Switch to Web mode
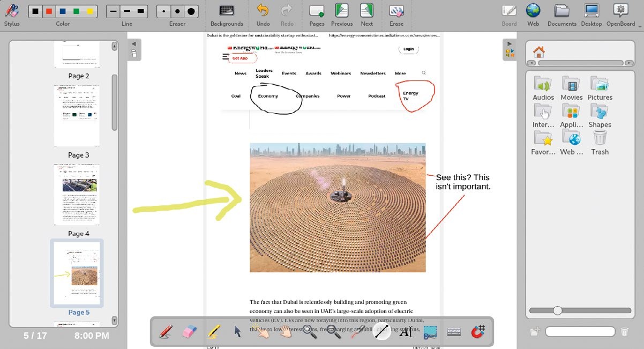Viewport: 644px width, 349px height. (533, 15)
